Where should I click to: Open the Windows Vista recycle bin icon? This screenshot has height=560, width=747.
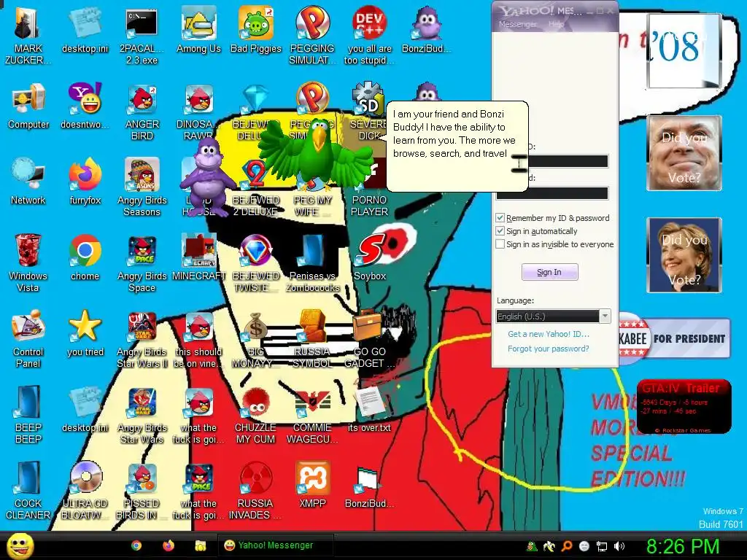[28, 262]
